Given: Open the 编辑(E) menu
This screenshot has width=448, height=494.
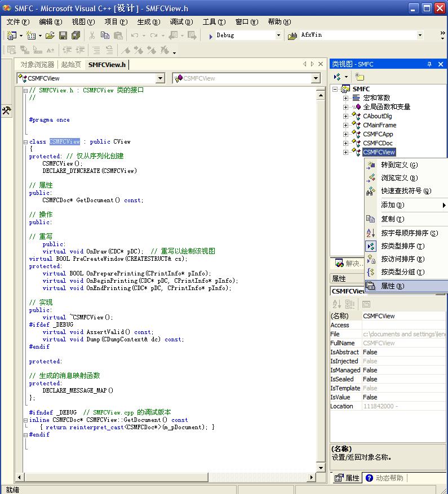Looking at the screenshot, I should coord(51,22).
